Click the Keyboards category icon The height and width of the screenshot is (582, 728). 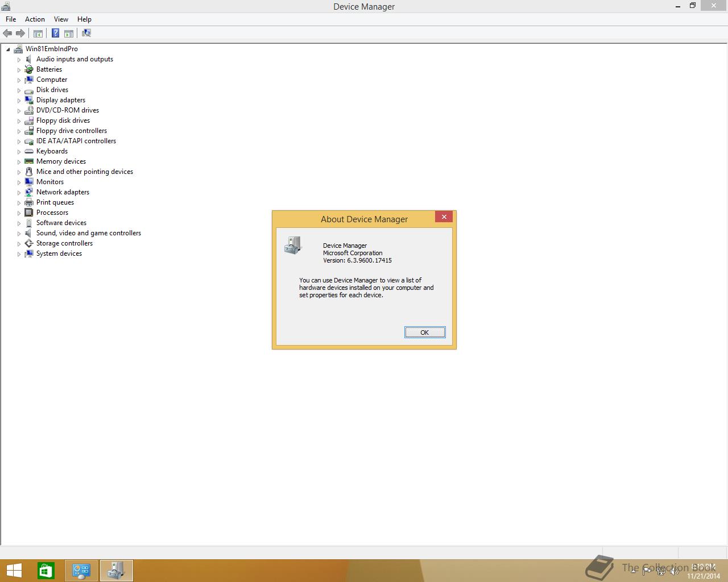click(x=29, y=151)
